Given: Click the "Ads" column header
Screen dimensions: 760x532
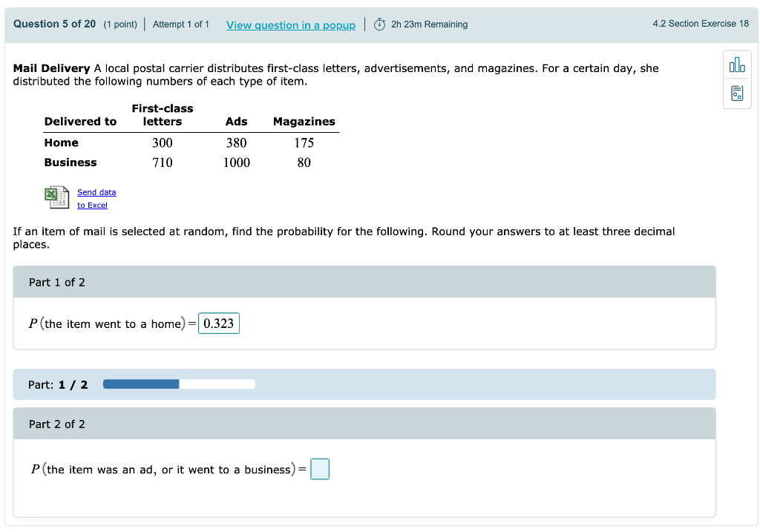Looking at the screenshot, I should (235, 121).
